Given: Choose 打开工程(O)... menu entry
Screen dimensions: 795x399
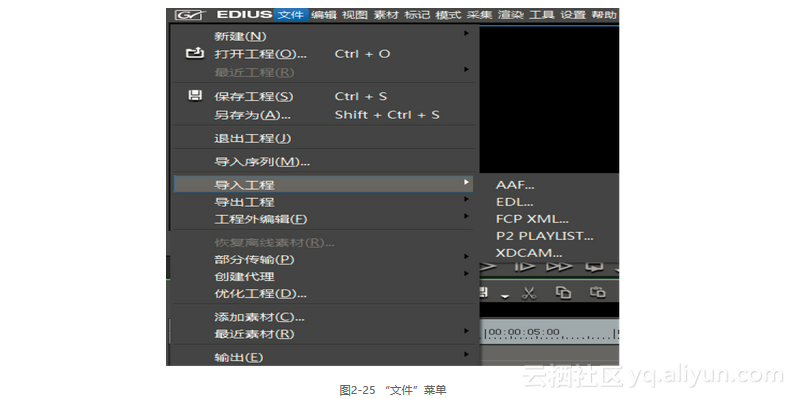Looking at the screenshot, I should click(x=323, y=54).
